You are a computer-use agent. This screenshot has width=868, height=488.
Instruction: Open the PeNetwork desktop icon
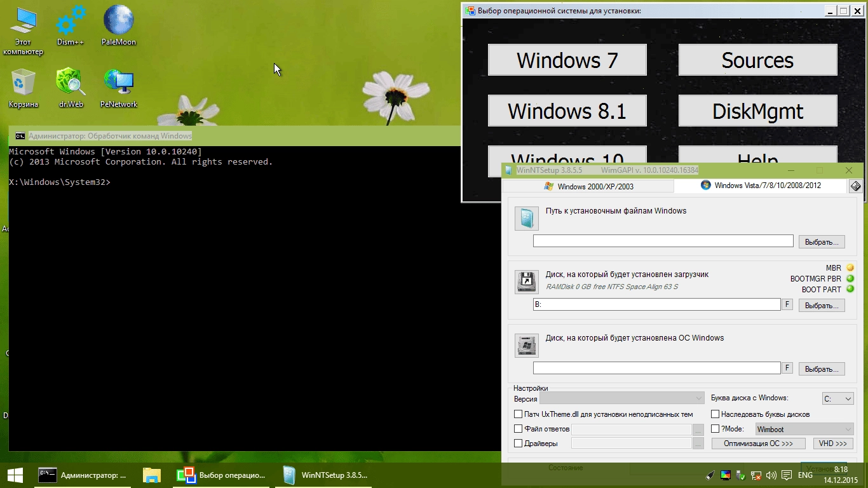[119, 88]
